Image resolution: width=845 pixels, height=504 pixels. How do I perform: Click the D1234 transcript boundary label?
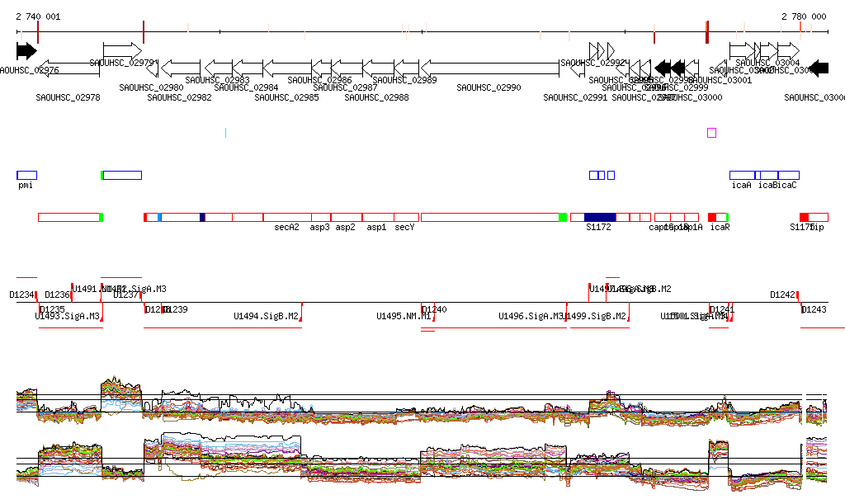21,294
